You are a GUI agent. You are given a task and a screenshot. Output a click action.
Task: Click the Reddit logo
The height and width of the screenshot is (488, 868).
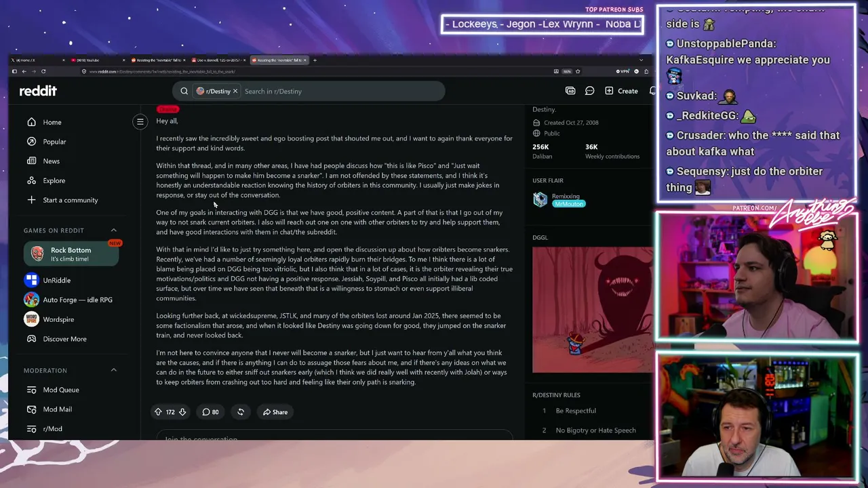(x=38, y=91)
